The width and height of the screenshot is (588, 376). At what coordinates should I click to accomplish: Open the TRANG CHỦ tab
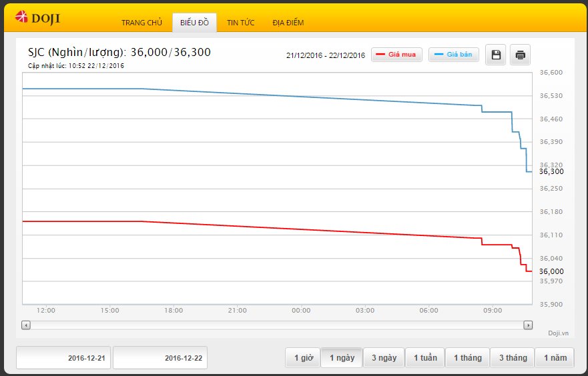tap(141, 23)
